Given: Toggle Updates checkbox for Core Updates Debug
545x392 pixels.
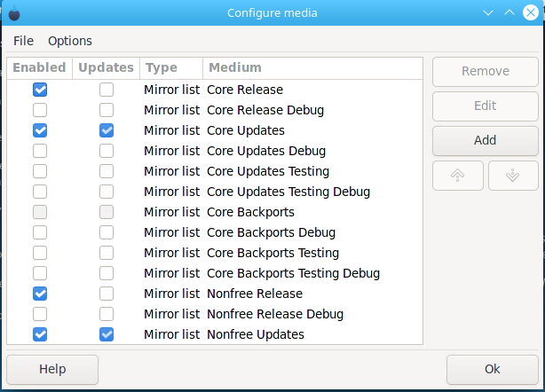Looking at the screenshot, I should pyautogui.click(x=107, y=151).
